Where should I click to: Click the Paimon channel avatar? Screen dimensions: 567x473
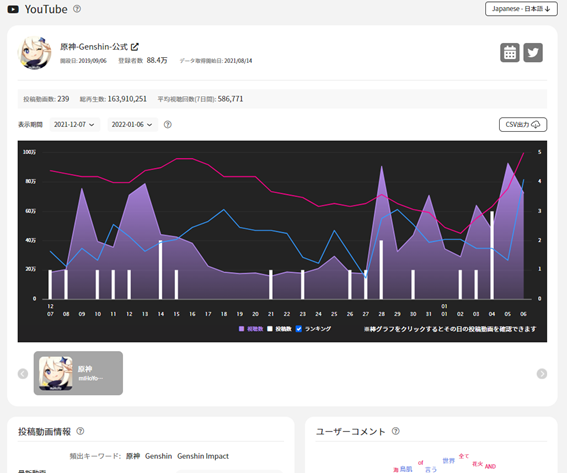(x=34, y=53)
